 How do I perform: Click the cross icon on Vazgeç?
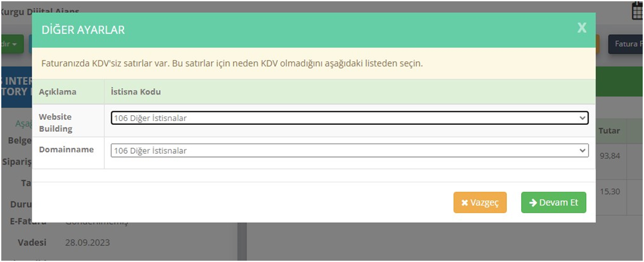tap(465, 203)
